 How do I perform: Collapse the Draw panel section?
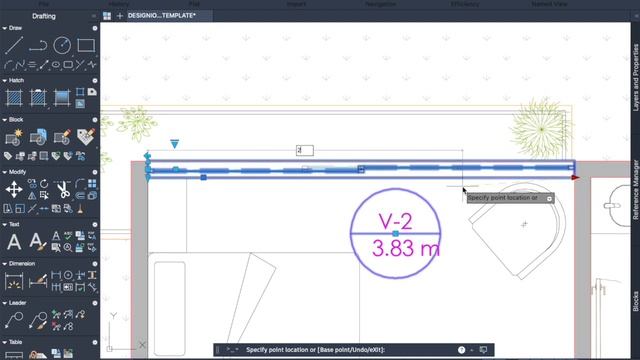pos(4,28)
